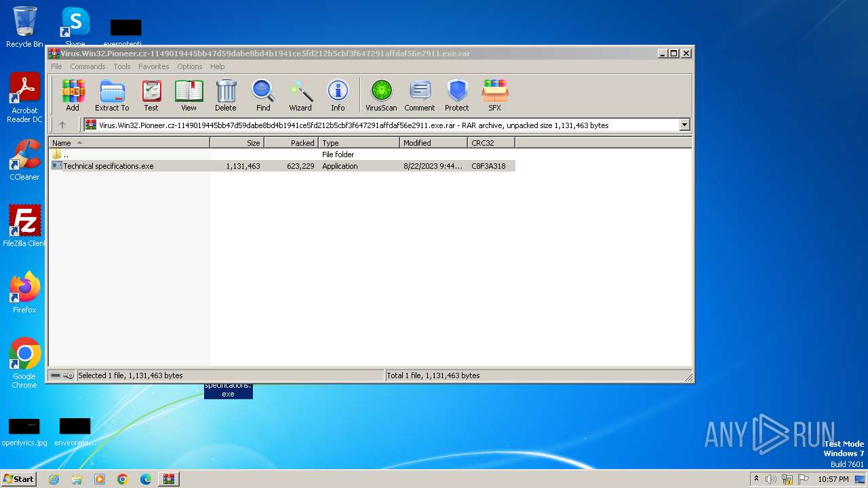Click the Delete trash icon
The width and height of the screenshot is (868, 488).
(226, 95)
